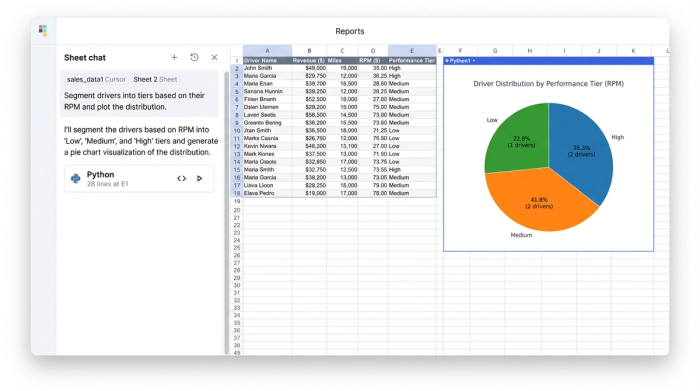The image size is (700, 391).
Task: Select the Mark Kones cell
Action: pos(267,154)
